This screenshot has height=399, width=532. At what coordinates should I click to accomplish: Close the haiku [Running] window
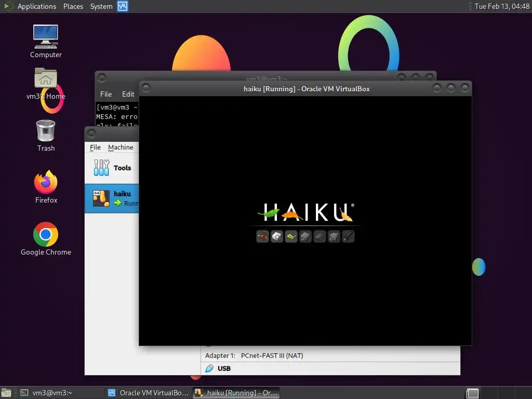(465, 88)
